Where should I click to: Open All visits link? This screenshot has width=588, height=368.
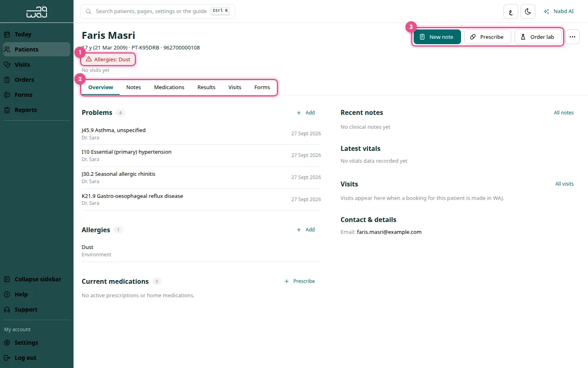[564, 184]
